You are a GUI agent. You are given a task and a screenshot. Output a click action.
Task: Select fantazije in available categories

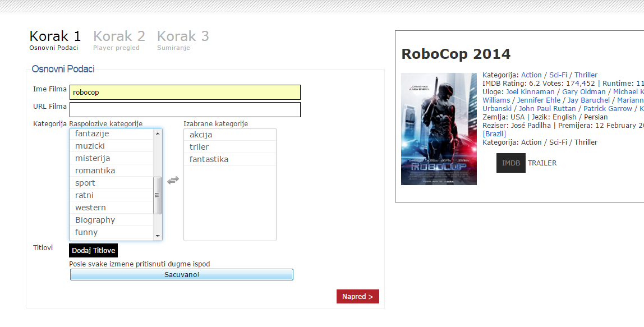tap(111, 133)
